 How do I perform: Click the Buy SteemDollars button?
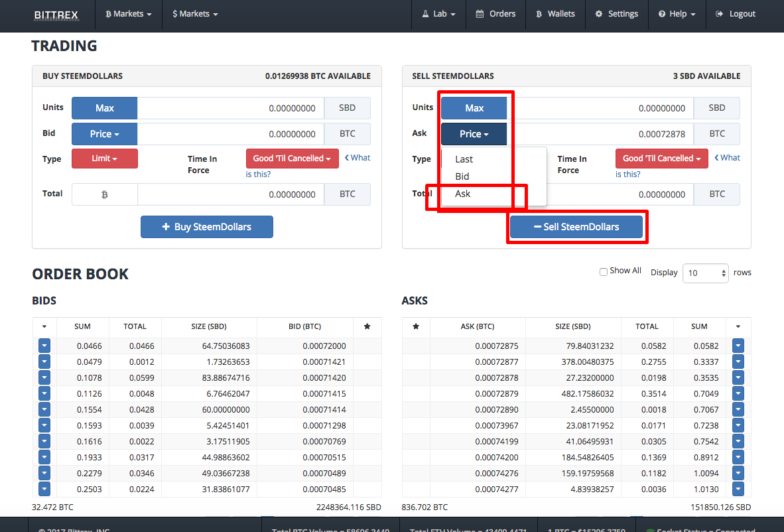coord(206,227)
